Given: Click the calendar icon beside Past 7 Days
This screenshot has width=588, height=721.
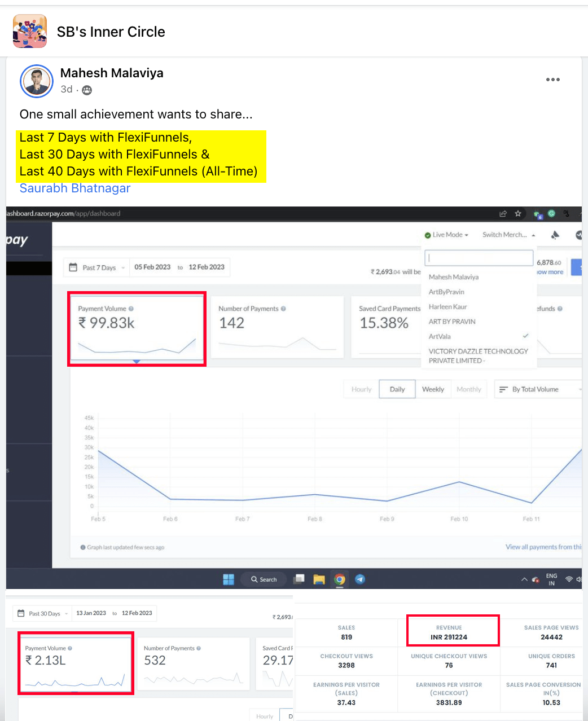Looking at the screenshot, I should pyautogui.click(x=73, y=267).
